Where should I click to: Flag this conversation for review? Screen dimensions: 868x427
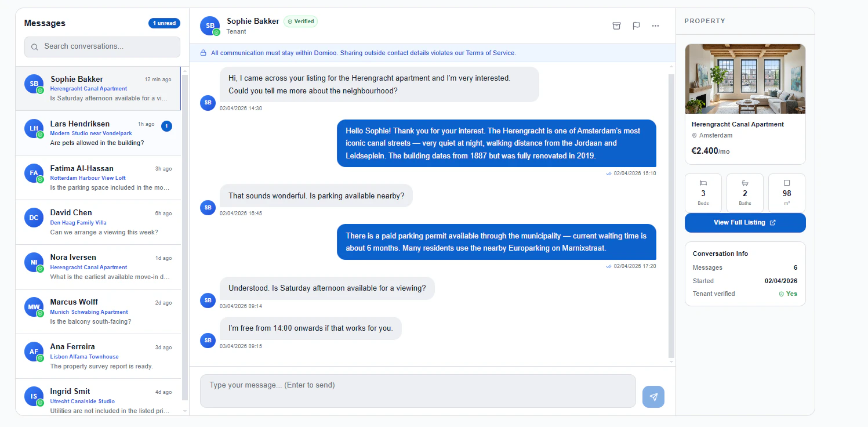[x=636, y=26]
